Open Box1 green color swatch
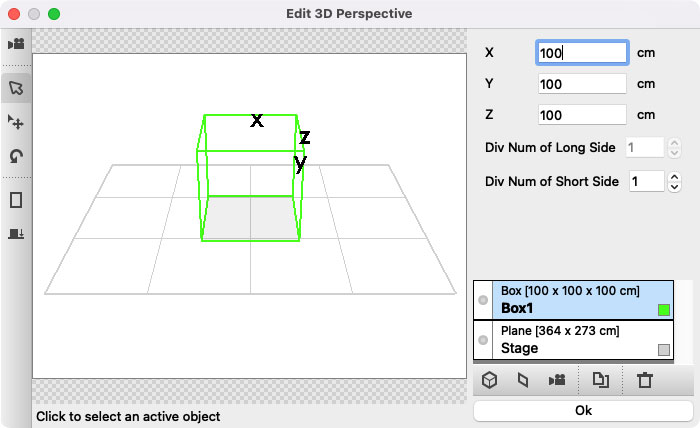The width and height of the screenshot is (700, 428). tap(664, 310)
